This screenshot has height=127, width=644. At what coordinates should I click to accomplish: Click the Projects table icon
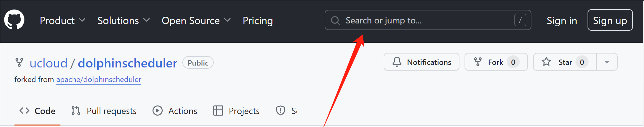click(218, 111)
